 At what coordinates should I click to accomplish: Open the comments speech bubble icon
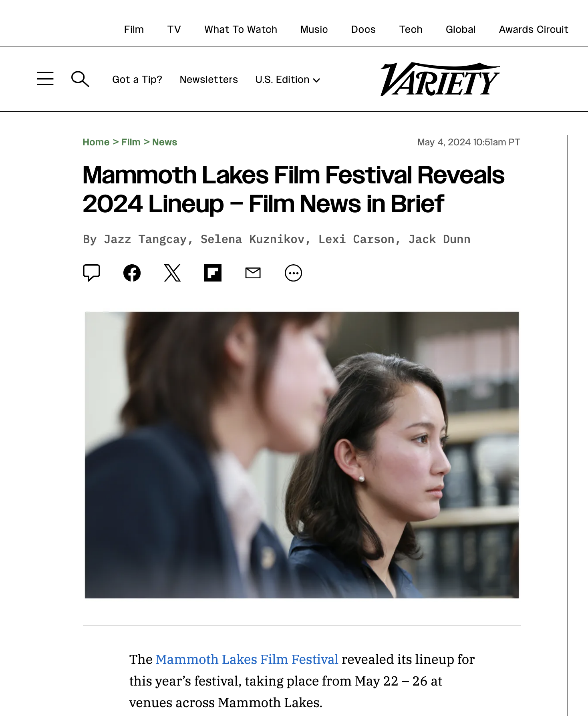pyautogui.click(x=91, y=273)
